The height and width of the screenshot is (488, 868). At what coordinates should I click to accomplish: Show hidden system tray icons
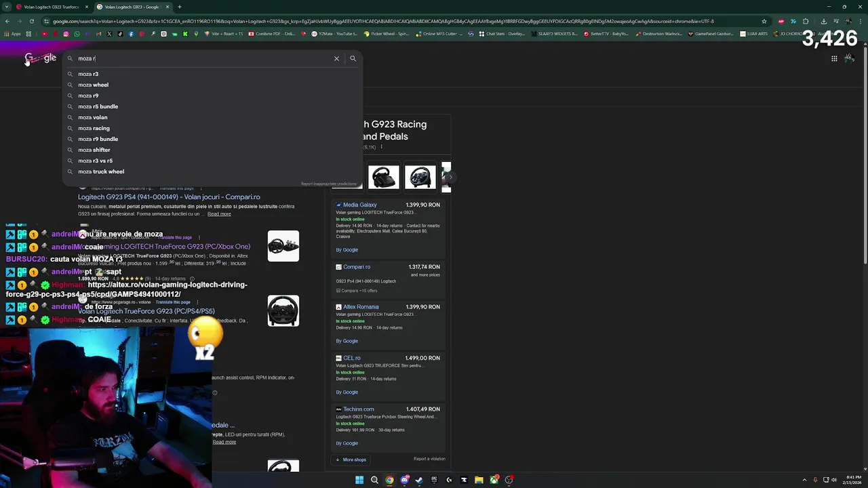(x=805, y=480)
